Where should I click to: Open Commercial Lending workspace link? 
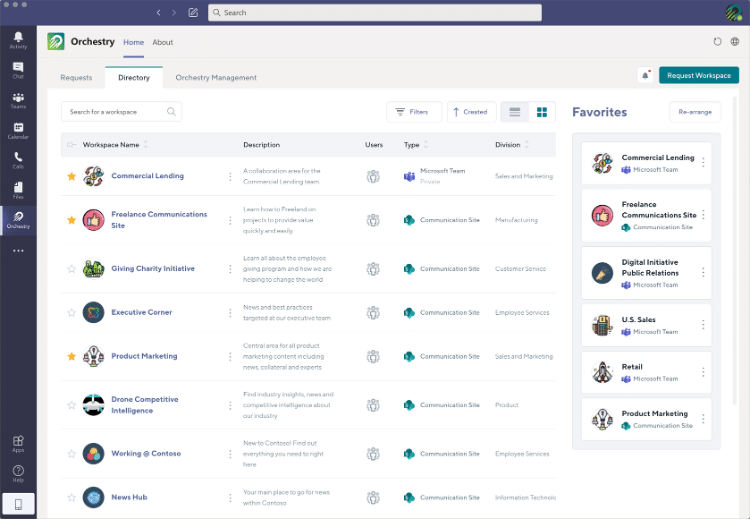click(x=147, y=176)
